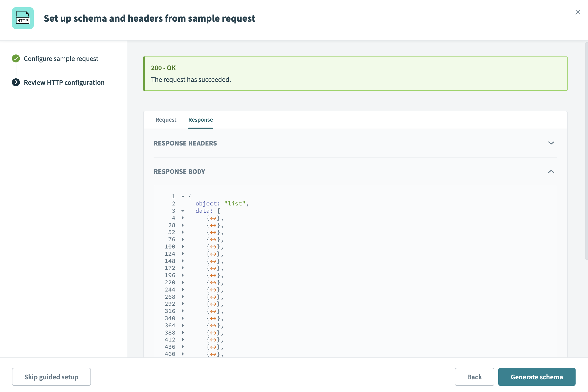This screenshot has height=392, width=588.
Task: Click the HTTP connector icon in the header
Action: click(x=23, y=18)
